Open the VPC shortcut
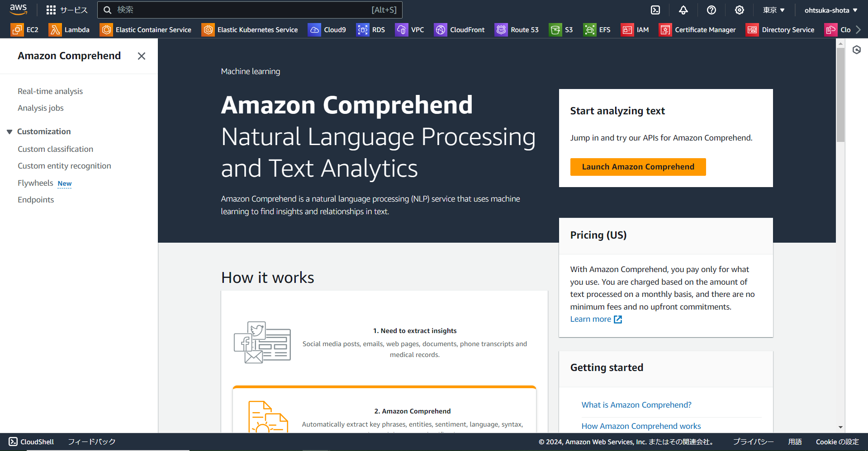The height and width of the screenshot is (451, 868). 410,30
